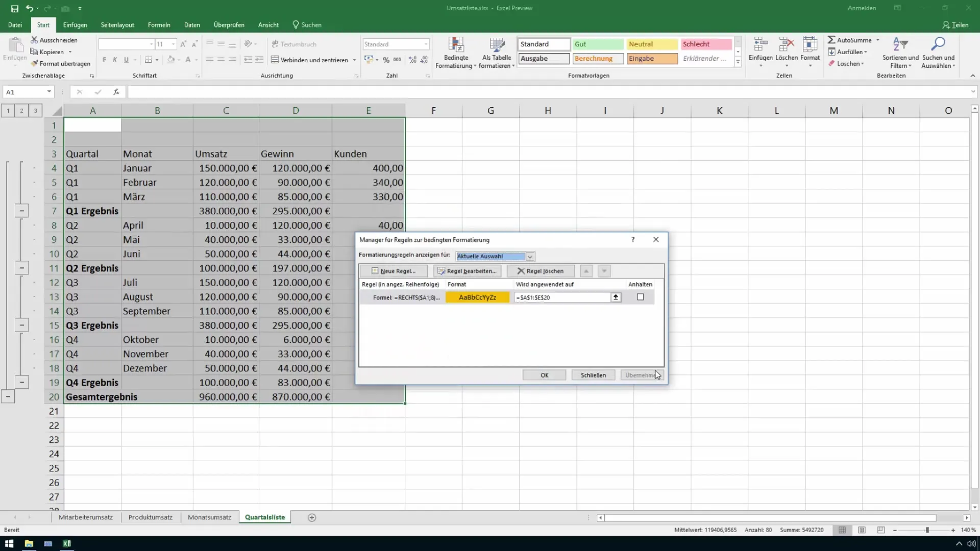The width and height of the screenshot is (980, 551).
Task: Click move rule up arrow
Action: tap(586, 271)
